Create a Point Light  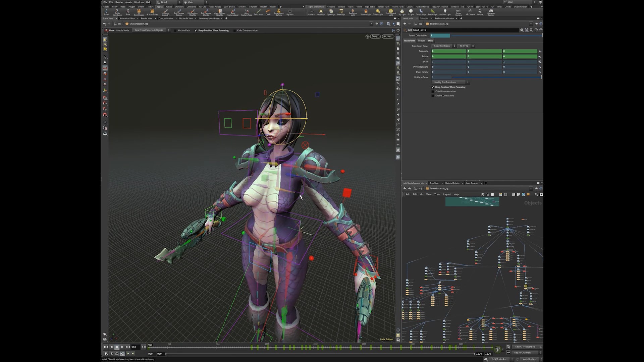(x=321, y=12)
